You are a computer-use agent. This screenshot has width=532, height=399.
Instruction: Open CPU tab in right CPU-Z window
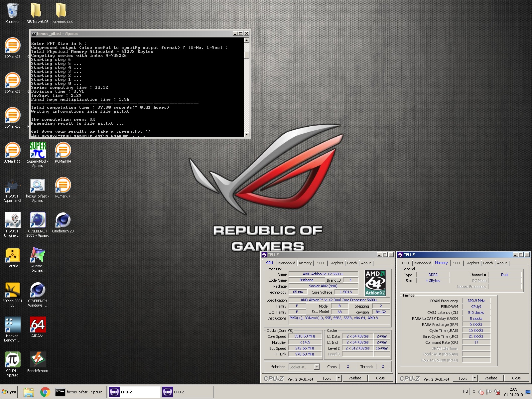(405, 263)
